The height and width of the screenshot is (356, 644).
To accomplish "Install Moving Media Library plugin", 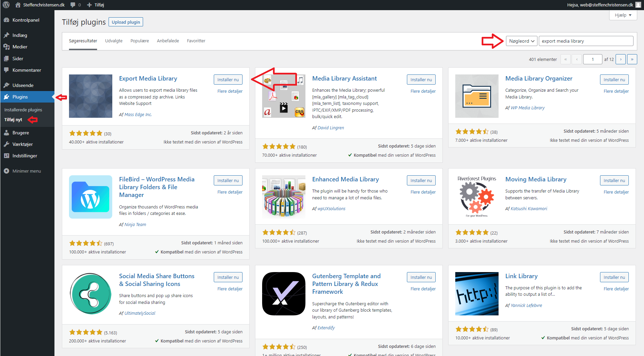I will pos(614,180).
